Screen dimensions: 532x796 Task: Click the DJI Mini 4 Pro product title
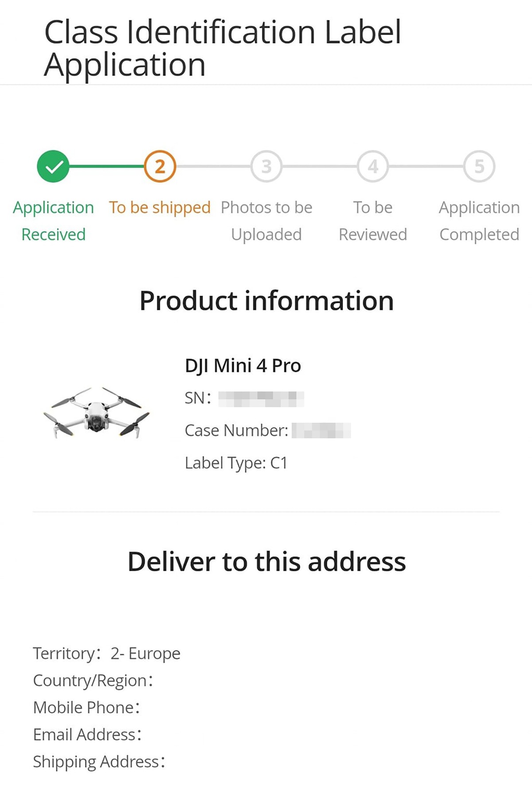pos(243,366)
